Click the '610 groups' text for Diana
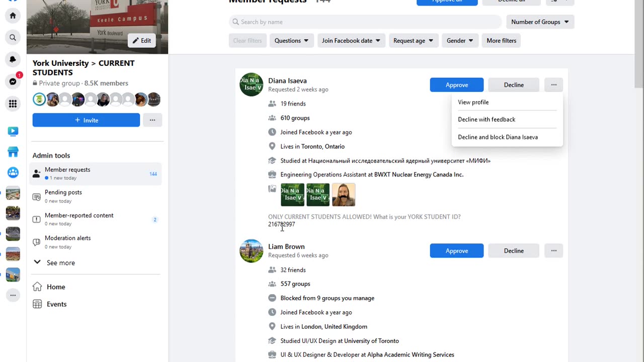Screen dimensions: 644x362 295,118
